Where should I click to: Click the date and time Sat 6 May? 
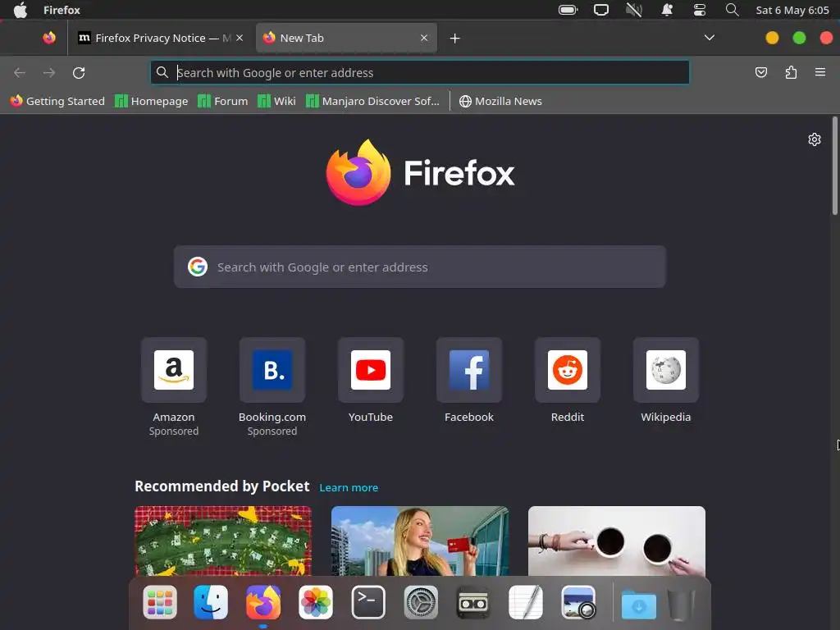(x=792, y=10)
